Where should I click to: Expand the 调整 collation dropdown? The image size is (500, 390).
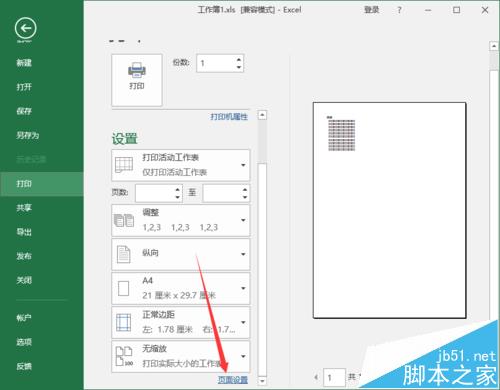181,220
